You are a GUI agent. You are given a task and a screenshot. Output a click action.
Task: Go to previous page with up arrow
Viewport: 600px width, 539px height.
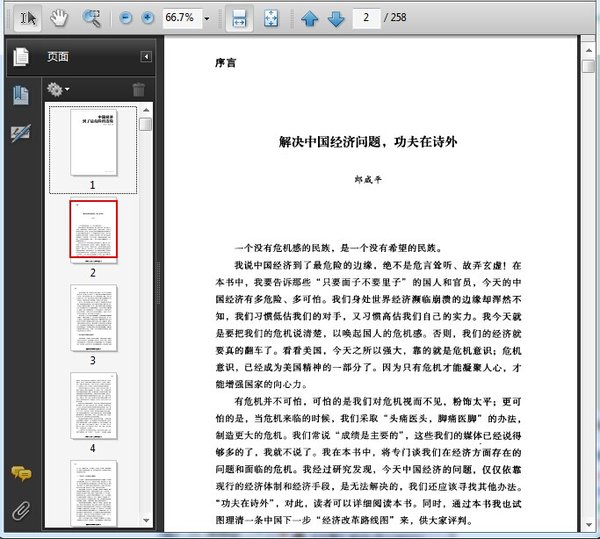click(310, 18)
